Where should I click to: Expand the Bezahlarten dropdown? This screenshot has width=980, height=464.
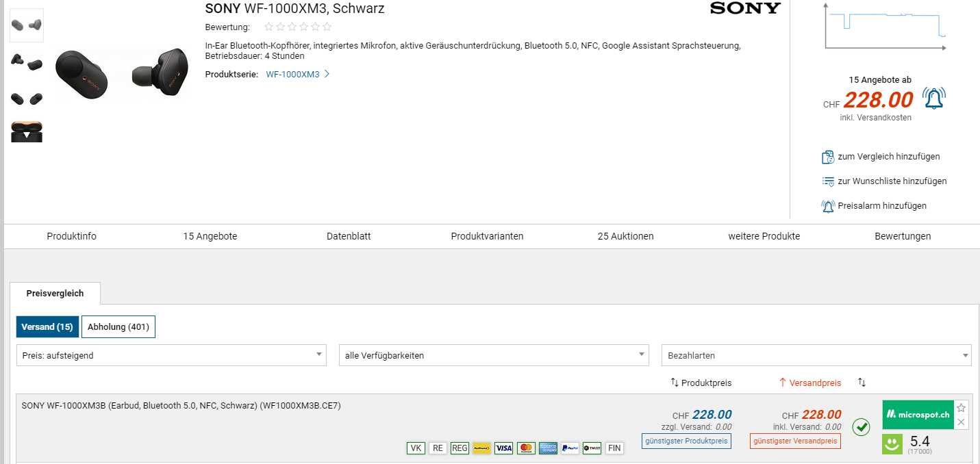click(816, 355)
